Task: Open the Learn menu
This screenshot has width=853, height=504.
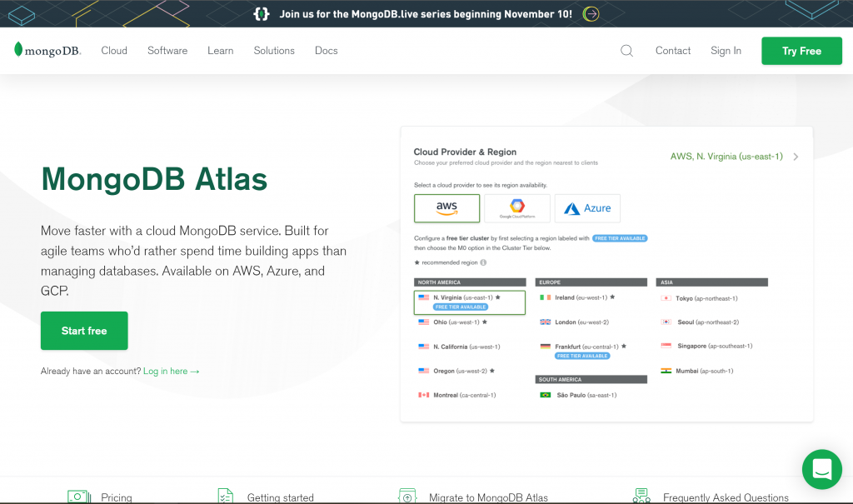Action: coord(220,51)
